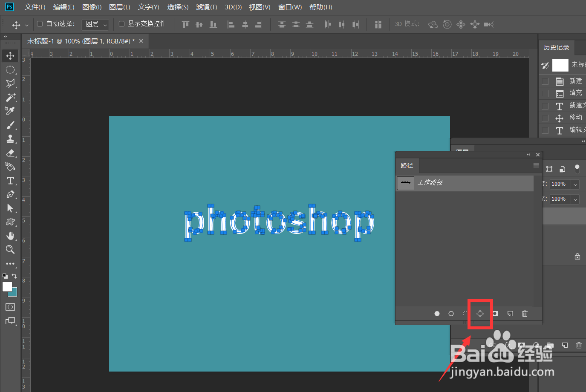Change screen mode icon in toolbox
The image size is (586, 392).
(10, 321)
